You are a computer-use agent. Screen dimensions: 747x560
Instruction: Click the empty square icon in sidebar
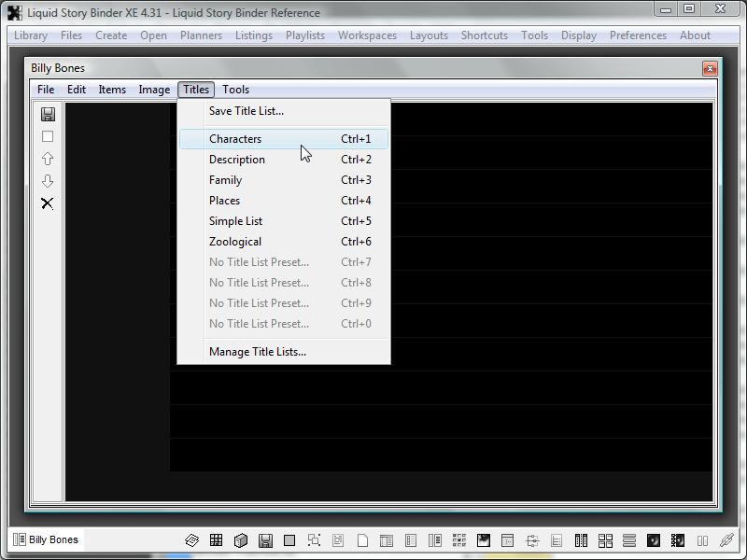pyautogui.click(x=48, y=136)
